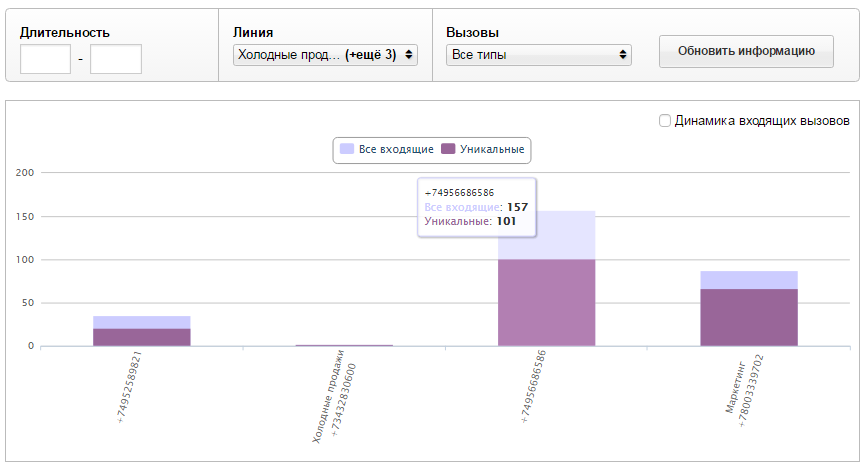Click the tooltip value 157
The width and height of the screenshot is (865, 468).
517,207
